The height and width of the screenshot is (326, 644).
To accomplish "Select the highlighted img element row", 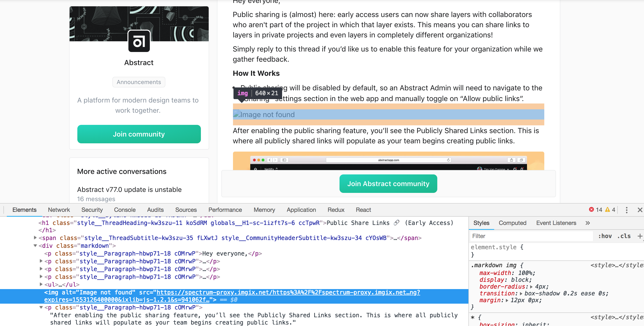I will point(234,296).
